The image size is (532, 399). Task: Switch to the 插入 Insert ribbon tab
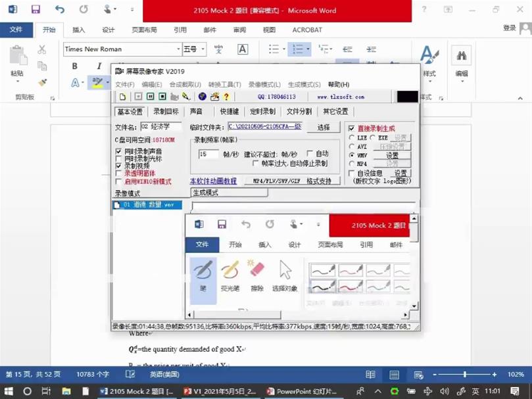tap(78, 30)
